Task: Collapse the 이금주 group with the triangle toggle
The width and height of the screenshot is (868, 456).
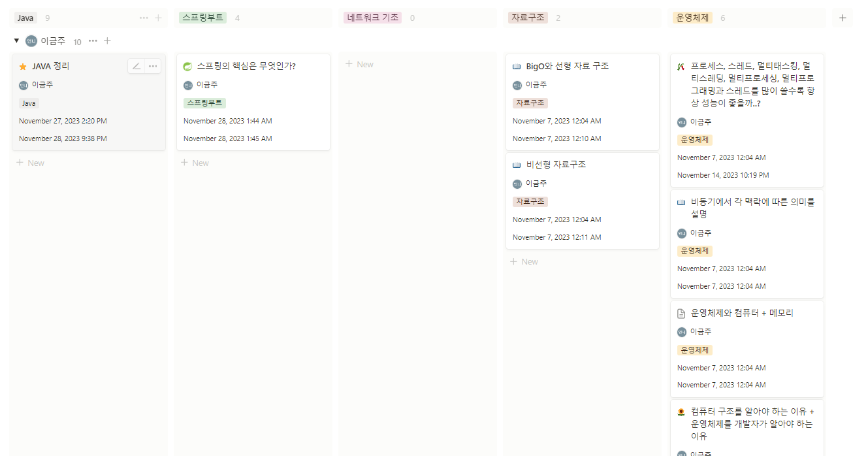Action: click(16, 41)
